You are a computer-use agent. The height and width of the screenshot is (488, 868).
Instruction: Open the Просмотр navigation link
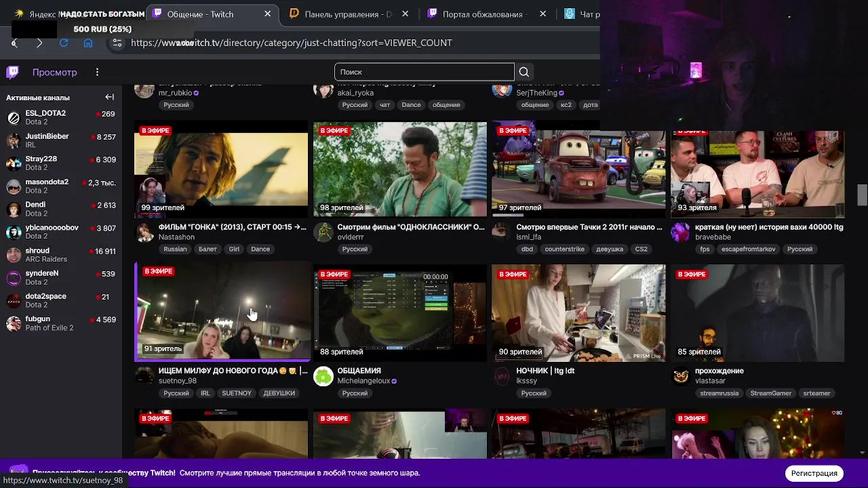tap(55, 72)
